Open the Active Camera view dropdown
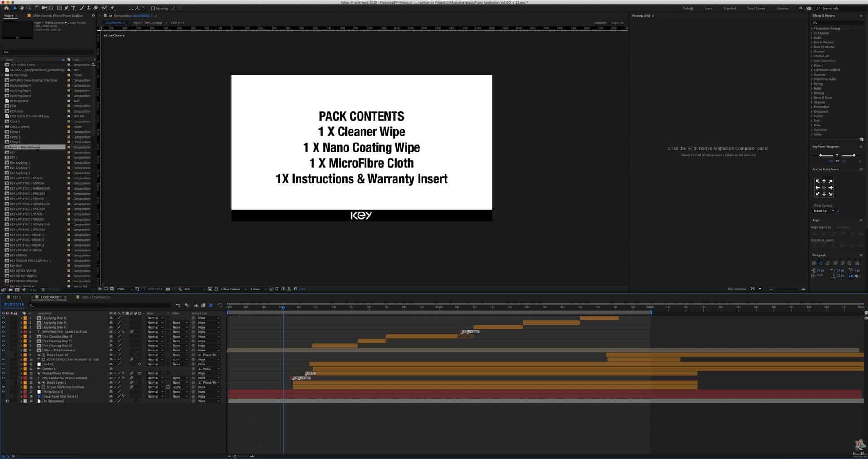Viewport: 868px width, 459px height. tap(232, 289)
